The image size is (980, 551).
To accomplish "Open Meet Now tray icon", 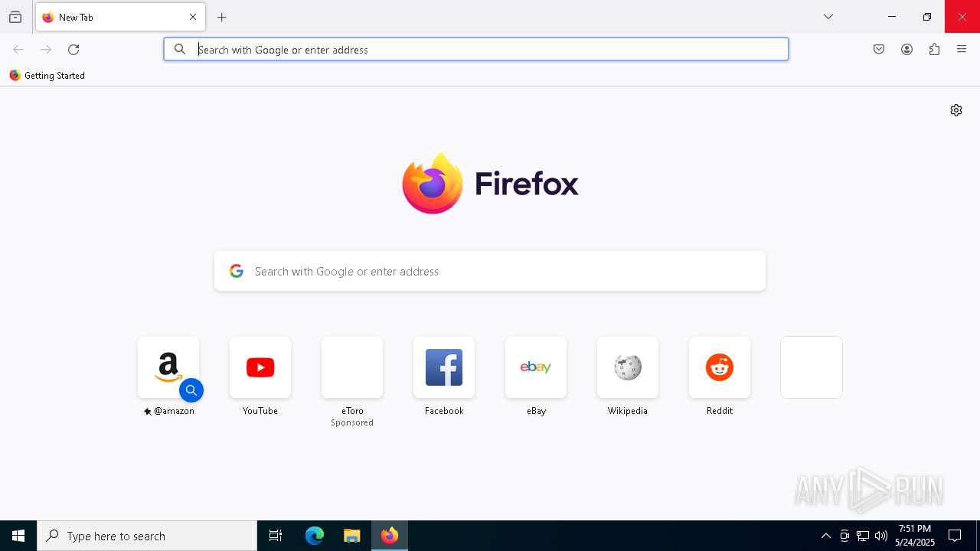I will [844, 536].
